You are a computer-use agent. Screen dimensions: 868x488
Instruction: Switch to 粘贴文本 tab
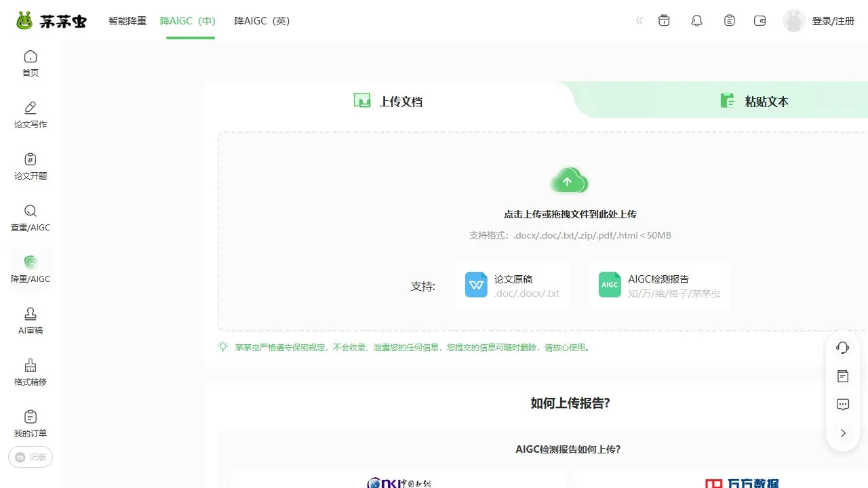(x=754, y=101)
